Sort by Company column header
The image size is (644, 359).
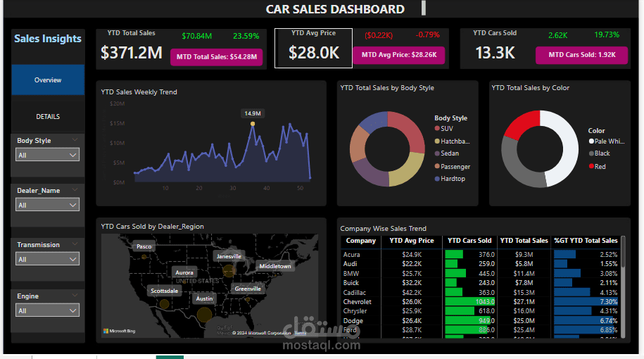coord(360,241)
